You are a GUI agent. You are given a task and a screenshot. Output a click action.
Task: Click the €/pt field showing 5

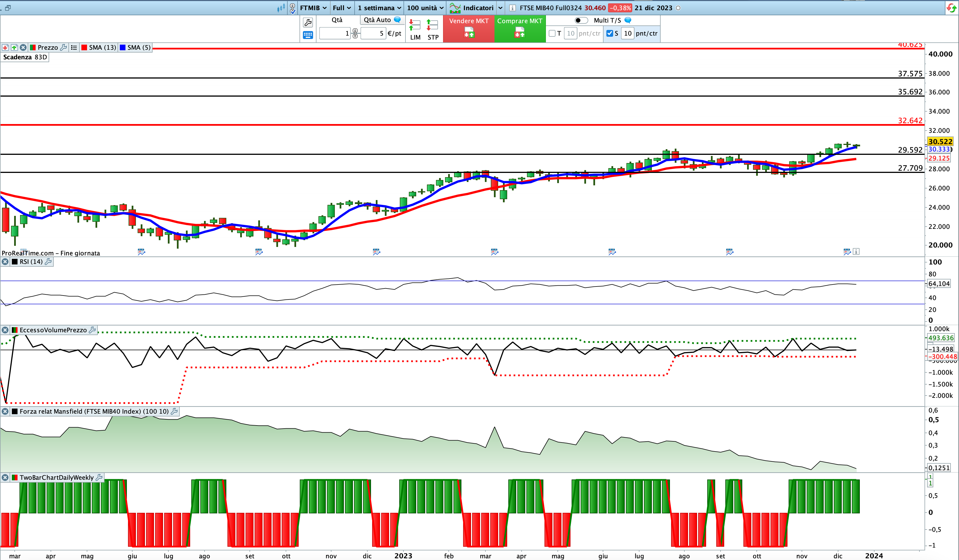point(373,33)
